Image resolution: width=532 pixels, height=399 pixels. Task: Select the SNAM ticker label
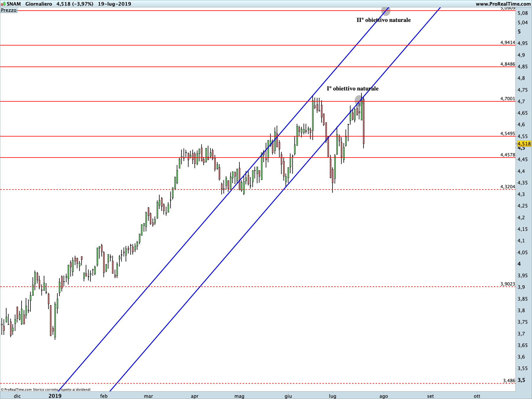(x=14, y=4)
